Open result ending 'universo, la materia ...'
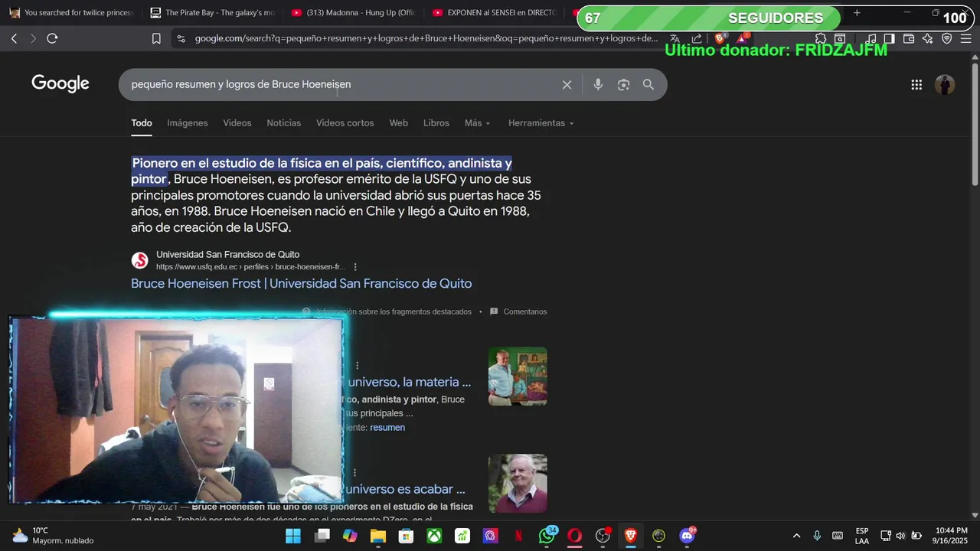 pyautogui.click(x=409, y=382)
